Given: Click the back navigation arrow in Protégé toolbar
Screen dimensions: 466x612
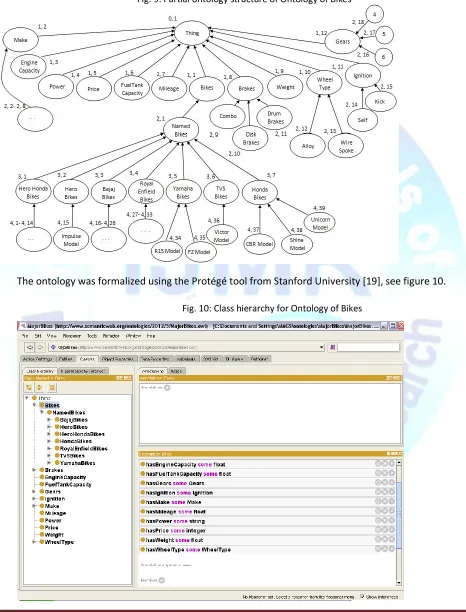Looking at the screenshot, I should pos(30,347).
